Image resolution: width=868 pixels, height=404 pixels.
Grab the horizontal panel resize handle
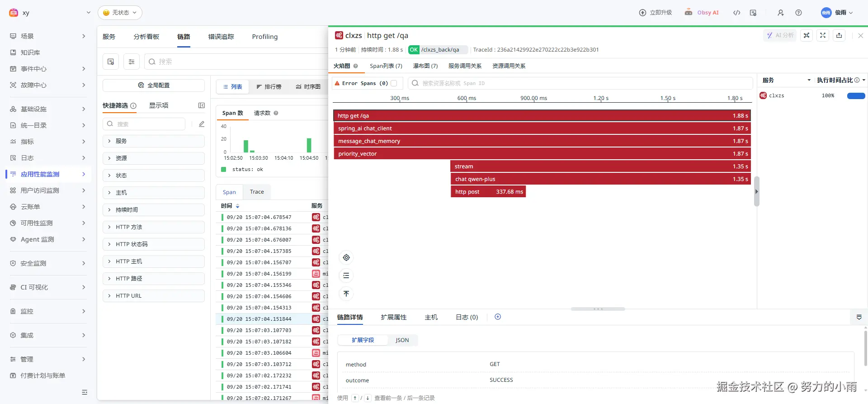tap(598, 309)
